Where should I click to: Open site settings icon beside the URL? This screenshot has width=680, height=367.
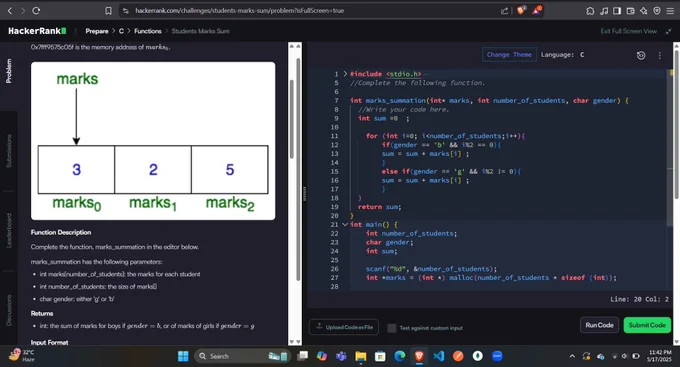(126, 10)
